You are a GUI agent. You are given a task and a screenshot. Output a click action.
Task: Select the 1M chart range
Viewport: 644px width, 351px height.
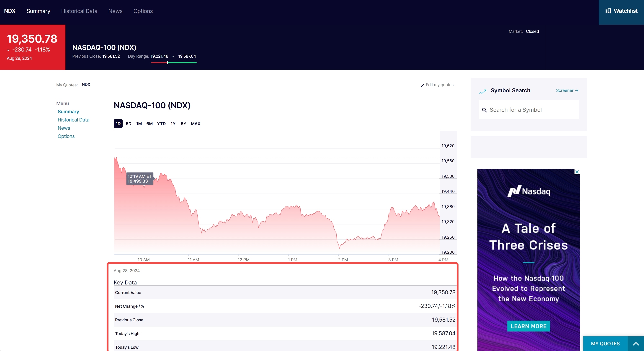[x=139, y=124]
